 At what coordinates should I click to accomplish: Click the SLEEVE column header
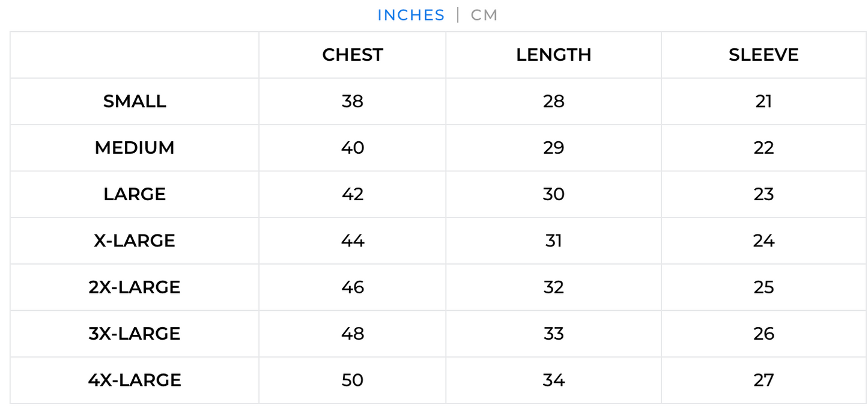pos(763,55)
